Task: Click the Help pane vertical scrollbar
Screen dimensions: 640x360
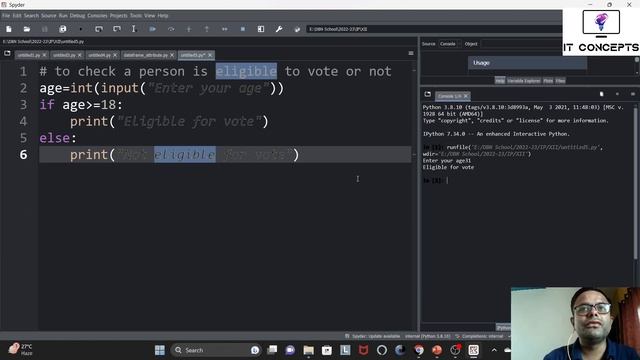Action: (x=637, y=65)
